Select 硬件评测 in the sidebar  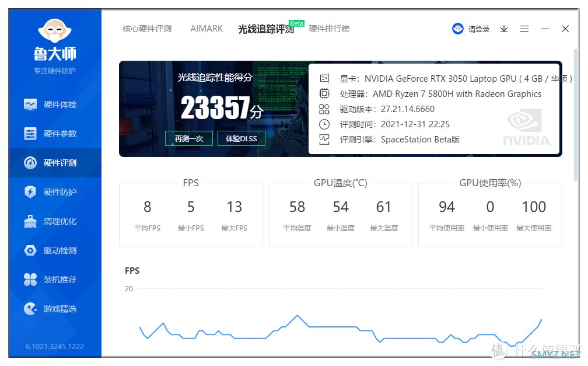(x=55, y=163)
